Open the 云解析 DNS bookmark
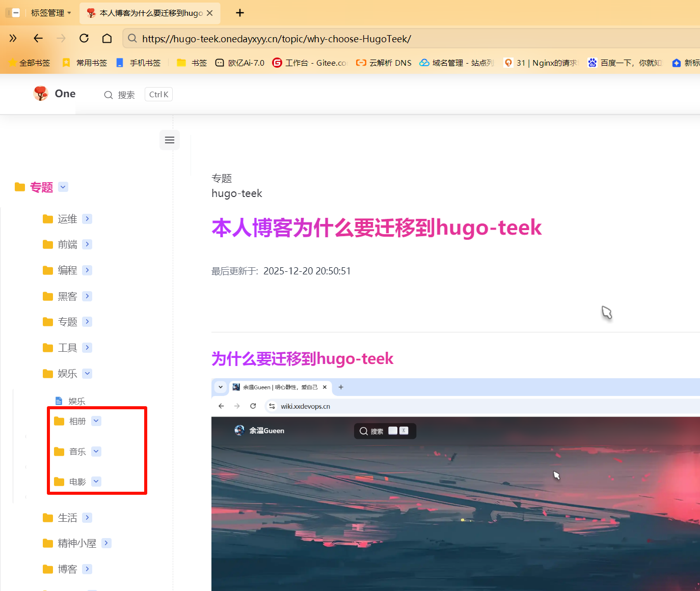The image size is (700, 591). [384, 63]
